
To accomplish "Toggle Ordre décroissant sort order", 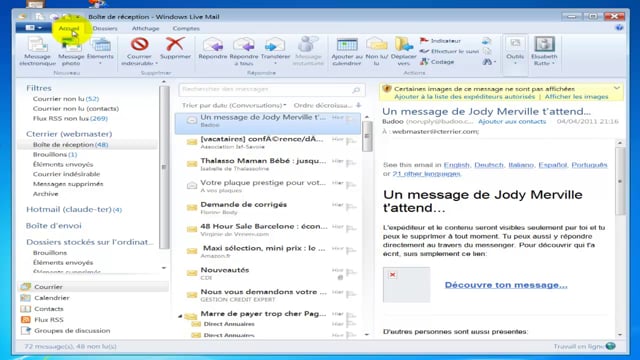I will click(327, 105).
